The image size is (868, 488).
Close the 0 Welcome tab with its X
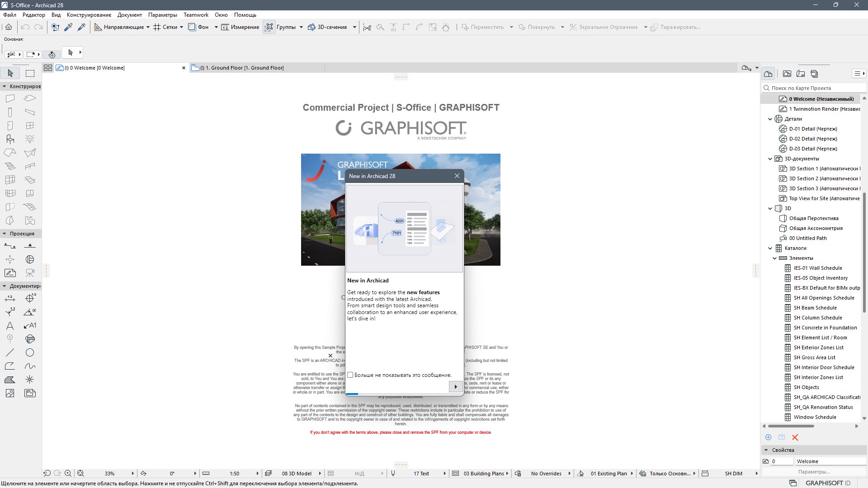(x=184, y=68)
